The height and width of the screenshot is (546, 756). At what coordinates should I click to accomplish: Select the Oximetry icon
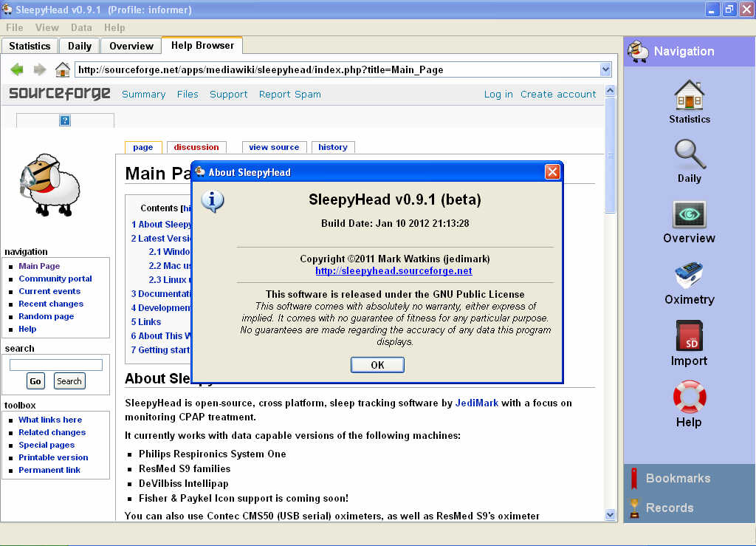point(689,276)
